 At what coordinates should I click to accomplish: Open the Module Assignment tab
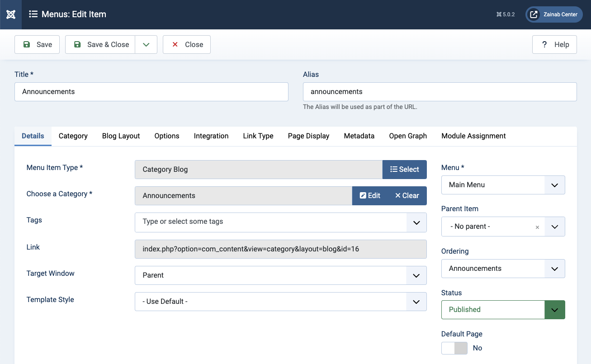click(473, 136)
